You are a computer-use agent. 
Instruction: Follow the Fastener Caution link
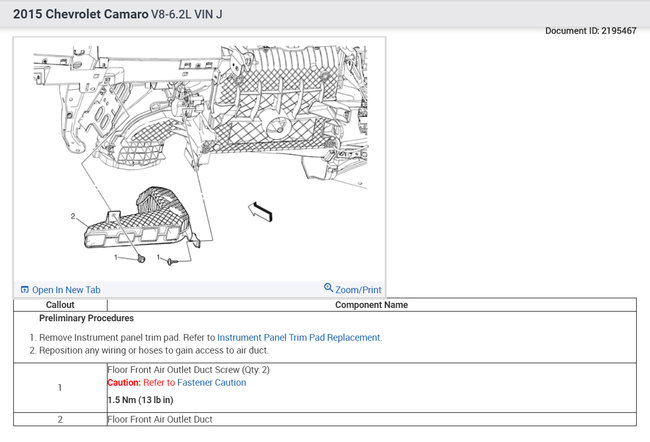pyautogui.click(x=211, y=383)
